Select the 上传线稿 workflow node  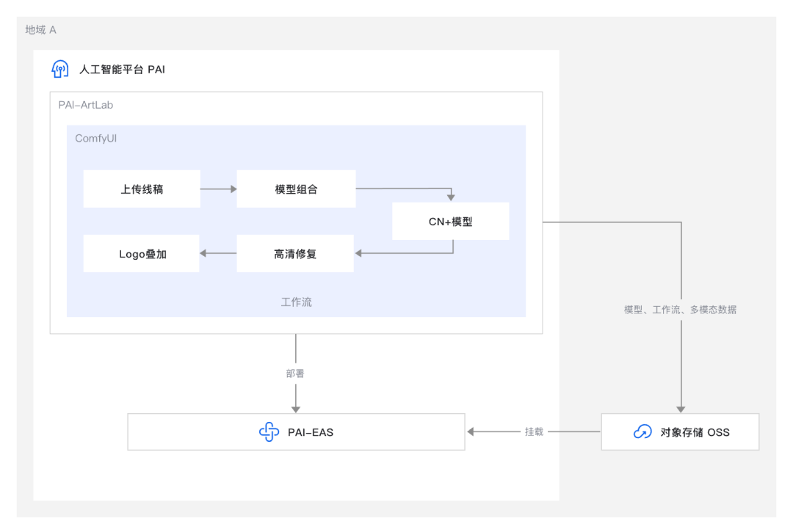[142, 189]
